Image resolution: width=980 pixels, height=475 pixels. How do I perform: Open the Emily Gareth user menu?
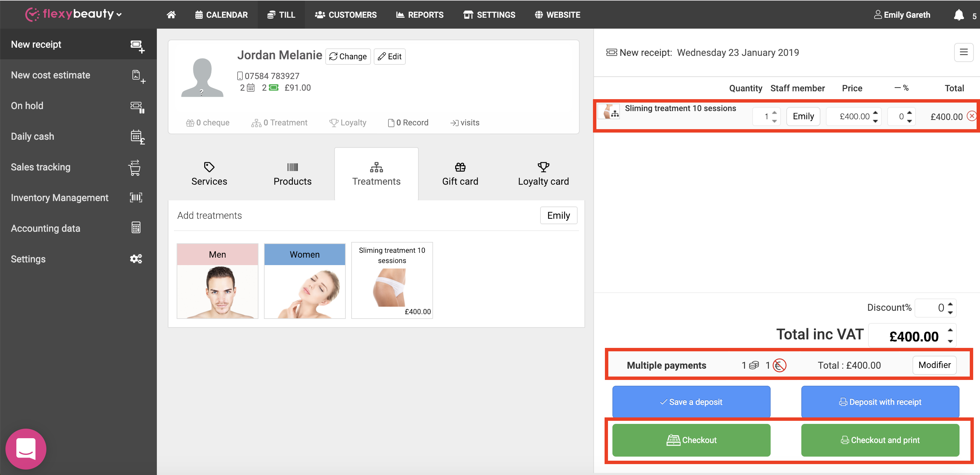click(x=902, y=15)
